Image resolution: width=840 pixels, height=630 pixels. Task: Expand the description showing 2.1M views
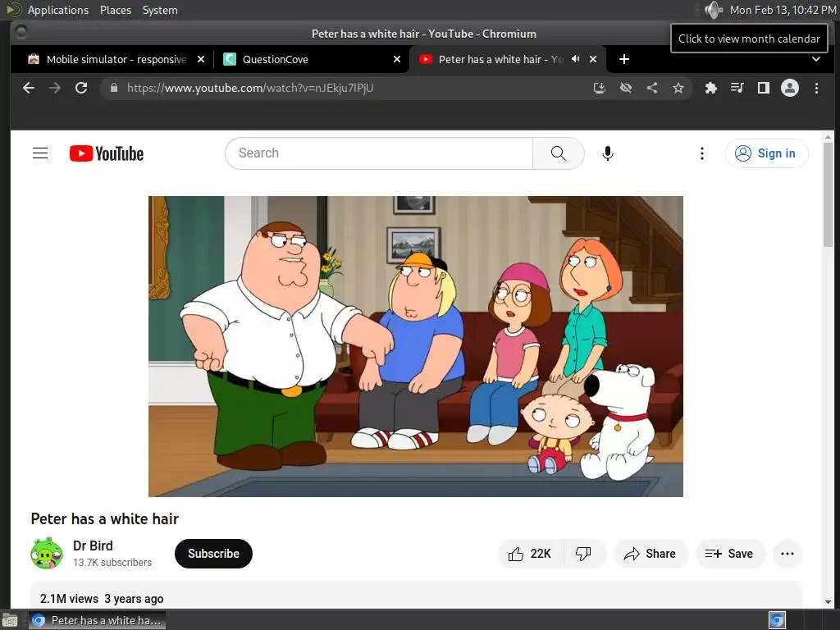click(x=416, y=596)
